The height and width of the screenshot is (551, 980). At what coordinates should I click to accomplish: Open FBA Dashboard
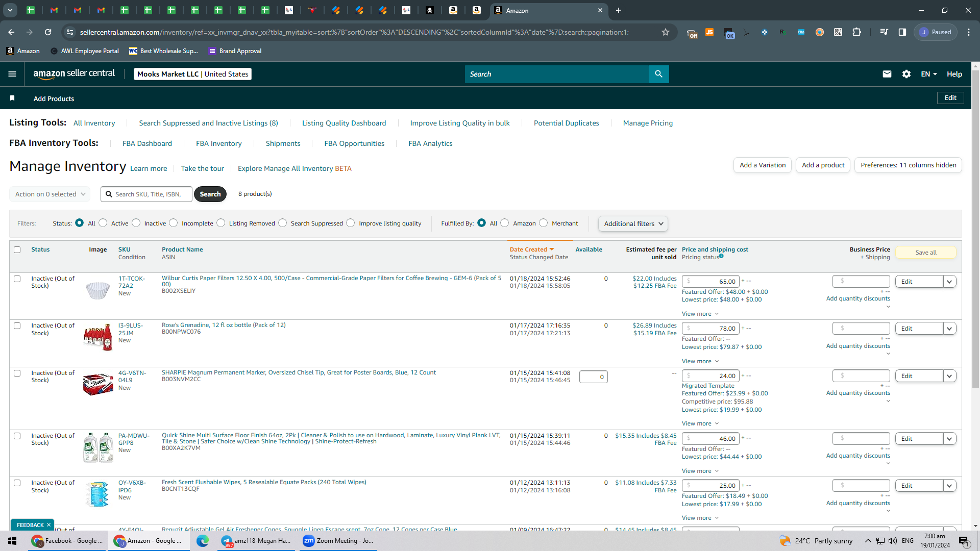147,143
